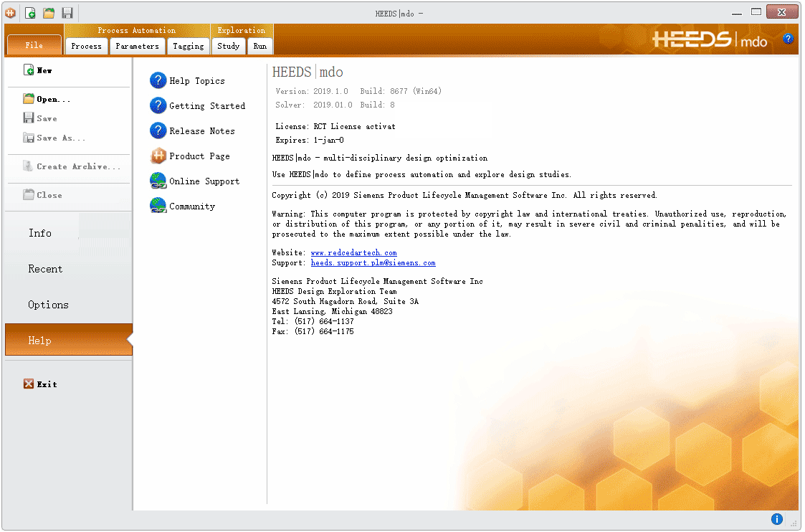Switch to the Run tab
805x532 pixels.
260,46
